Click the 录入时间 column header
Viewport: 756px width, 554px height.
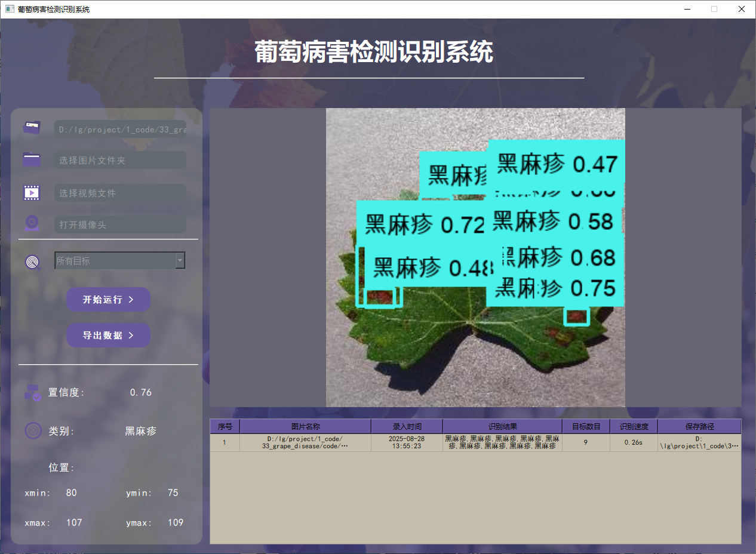point(407,426)
